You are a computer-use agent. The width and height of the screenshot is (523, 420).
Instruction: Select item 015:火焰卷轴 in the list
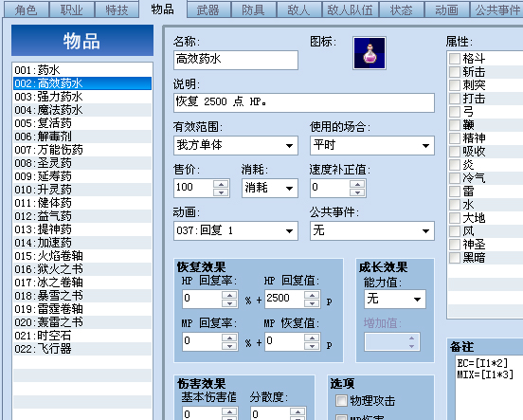click(82, 256)
